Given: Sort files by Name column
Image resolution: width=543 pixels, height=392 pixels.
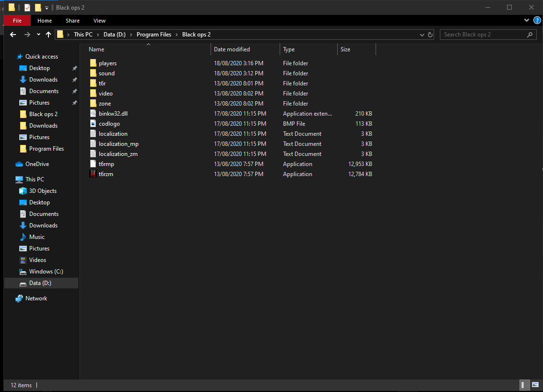Looking at the screenshot, I should (96, 49).
